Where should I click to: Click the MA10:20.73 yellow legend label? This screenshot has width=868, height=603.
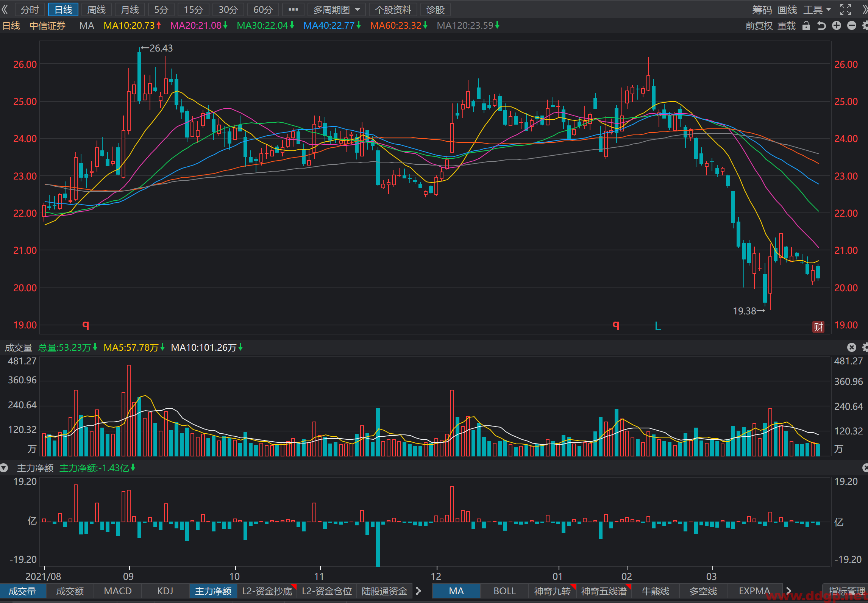[x=133, y=25]
